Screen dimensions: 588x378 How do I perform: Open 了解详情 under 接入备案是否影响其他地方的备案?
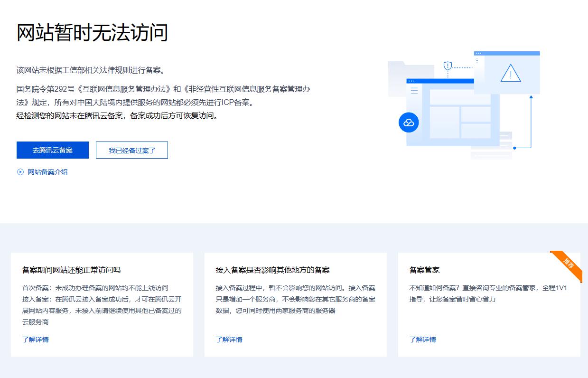click(230, 340)
